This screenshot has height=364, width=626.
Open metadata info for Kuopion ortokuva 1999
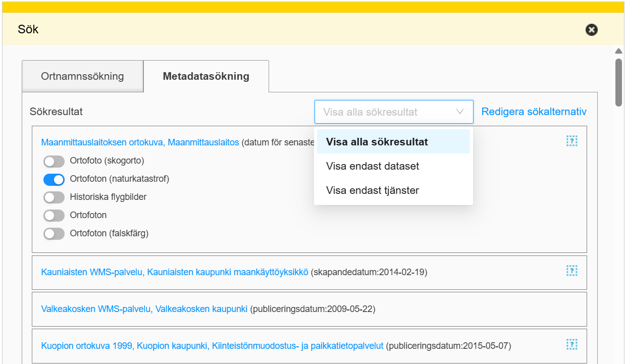pyautogui.click(x=571, y=344)
